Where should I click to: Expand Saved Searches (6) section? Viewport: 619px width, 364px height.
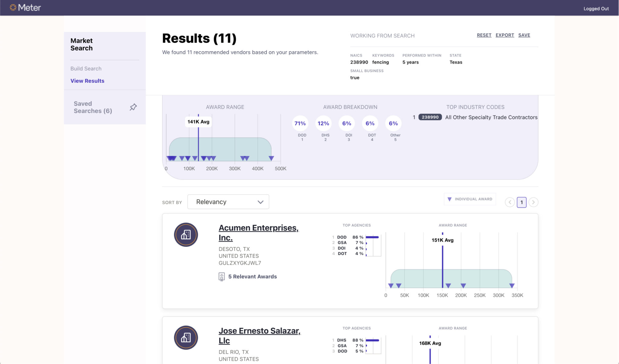coord(93,107)
